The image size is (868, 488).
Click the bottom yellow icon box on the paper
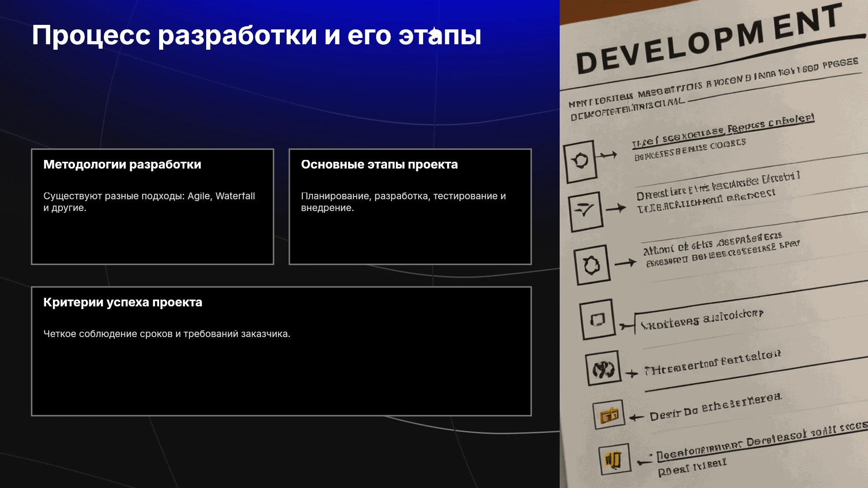(x=614, y=460)
